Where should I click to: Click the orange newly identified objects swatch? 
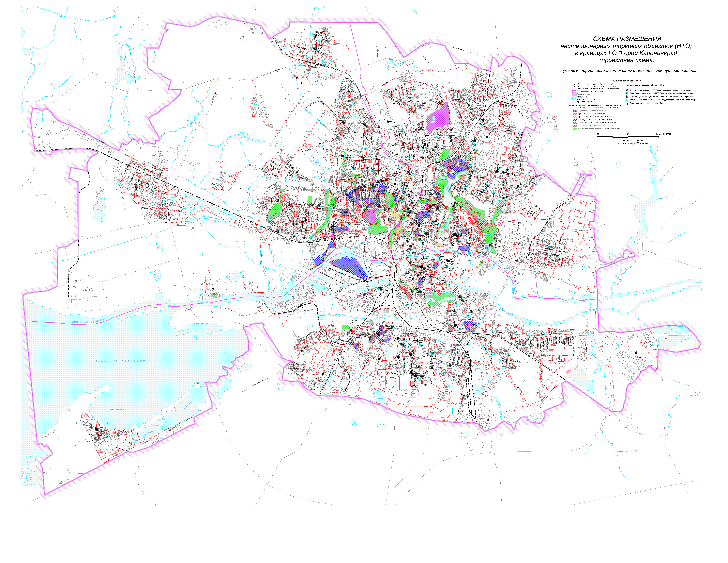575,117
